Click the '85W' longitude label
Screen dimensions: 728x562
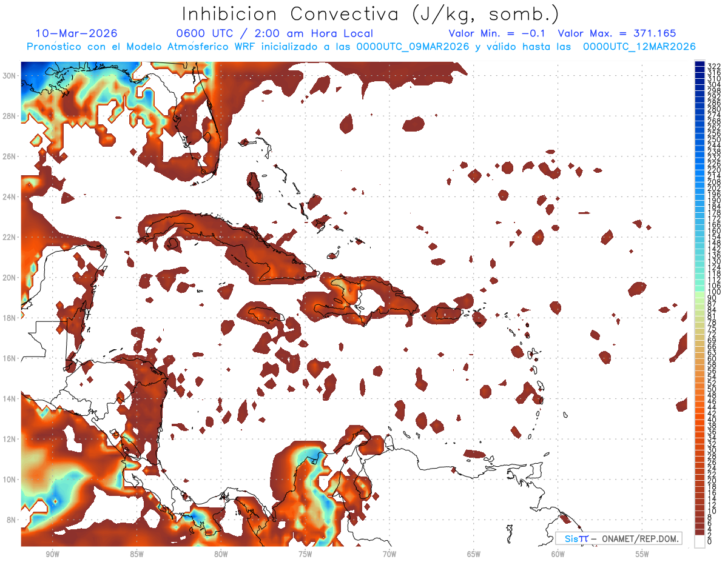click(136, 554)
